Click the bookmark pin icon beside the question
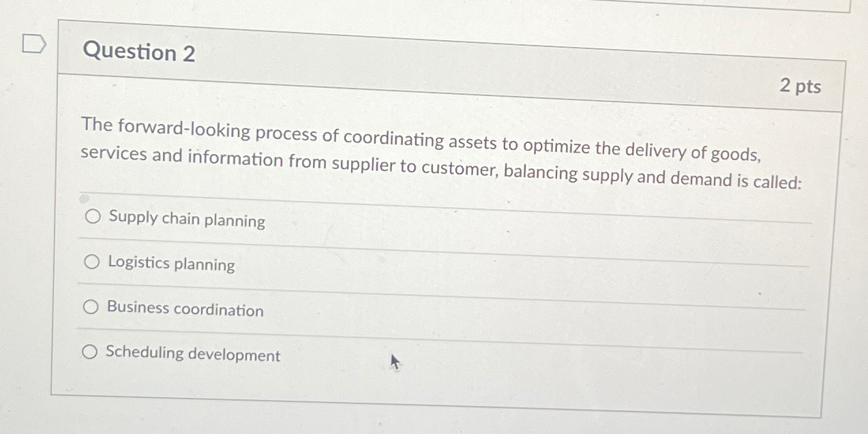Image resolution: width=868 pixels, height=434 pixels. pyautogui.click(x=33, y=44)
